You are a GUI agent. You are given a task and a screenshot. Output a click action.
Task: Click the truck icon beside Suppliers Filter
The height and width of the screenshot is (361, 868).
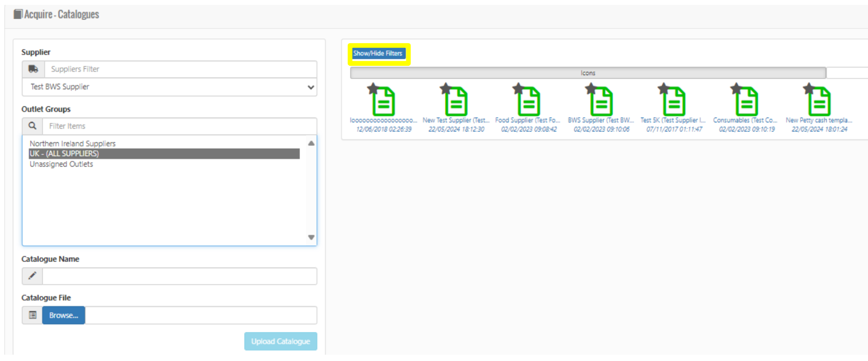coord(33,69)
